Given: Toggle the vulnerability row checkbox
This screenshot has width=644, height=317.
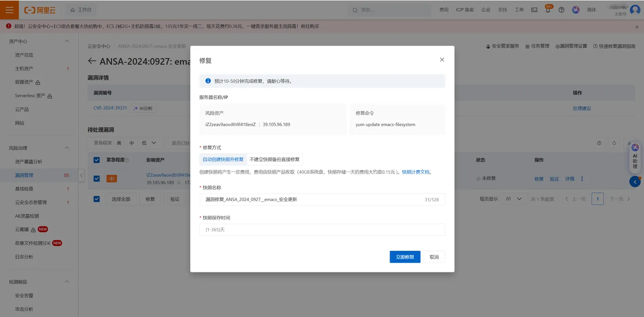Looking at the screenshot, I should 97,179.
